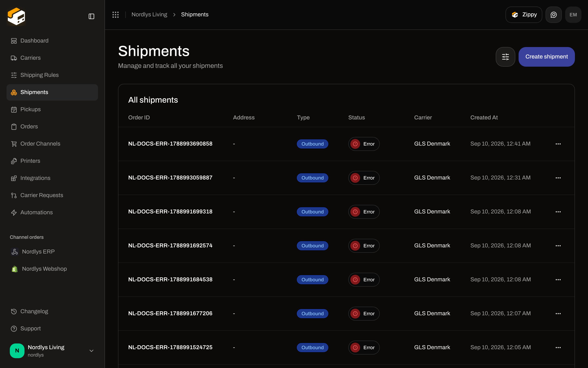The height and width of the screenshot is (368, 588).
Task: Open Nordlys ERP channel orders
Action: 52,251
